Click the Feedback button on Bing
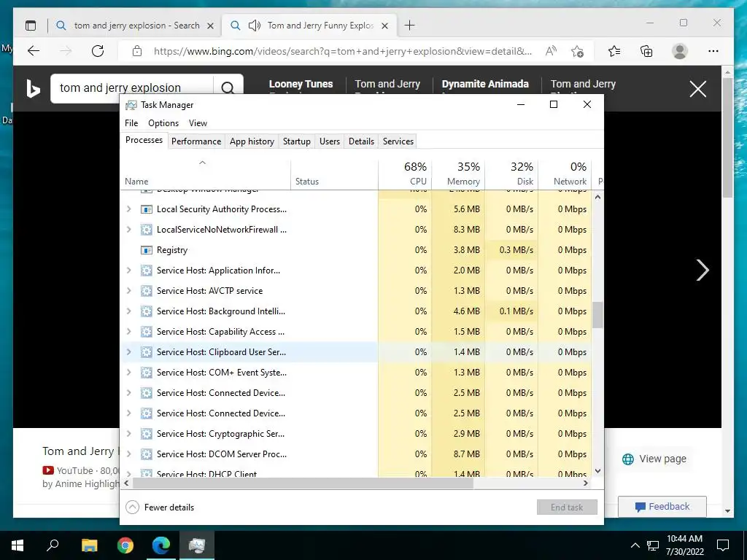747x560 pixels. 662,507
